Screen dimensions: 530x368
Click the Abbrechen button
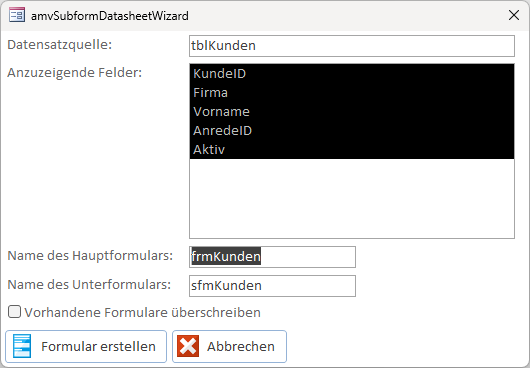[230, 346]
